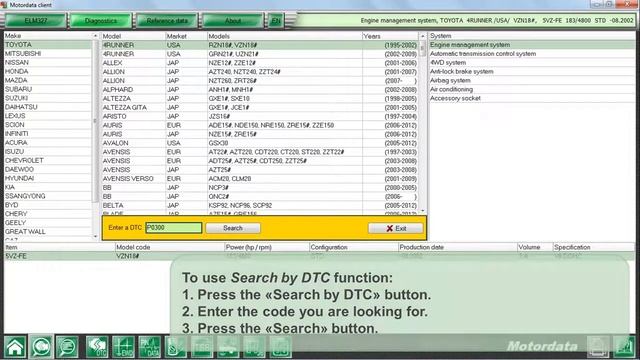Select the ALLEX model row

[x=260, y=63]
